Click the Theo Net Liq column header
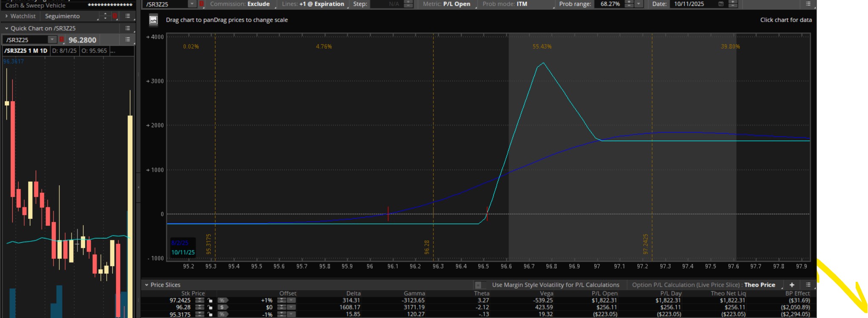Image resolution: width=868 pixels, height=318 pixels. pyautogui.click(x=728, y=293)
